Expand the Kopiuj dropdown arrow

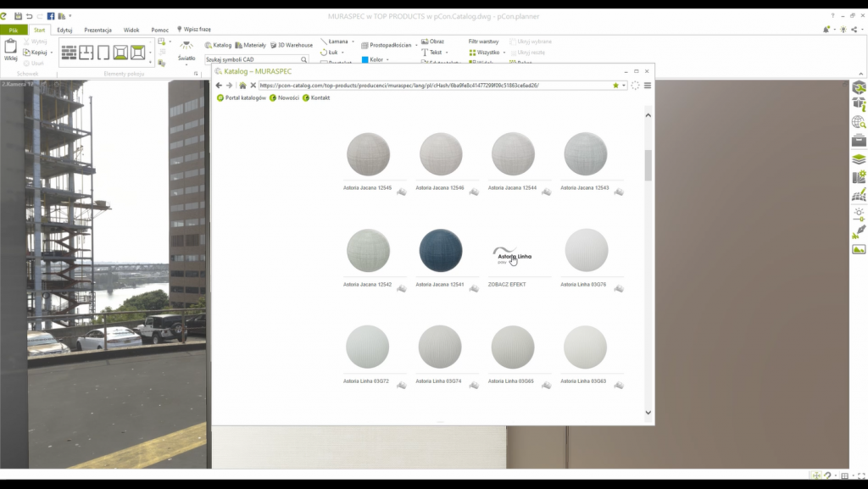pyautogui.click(x=52, y=53)
